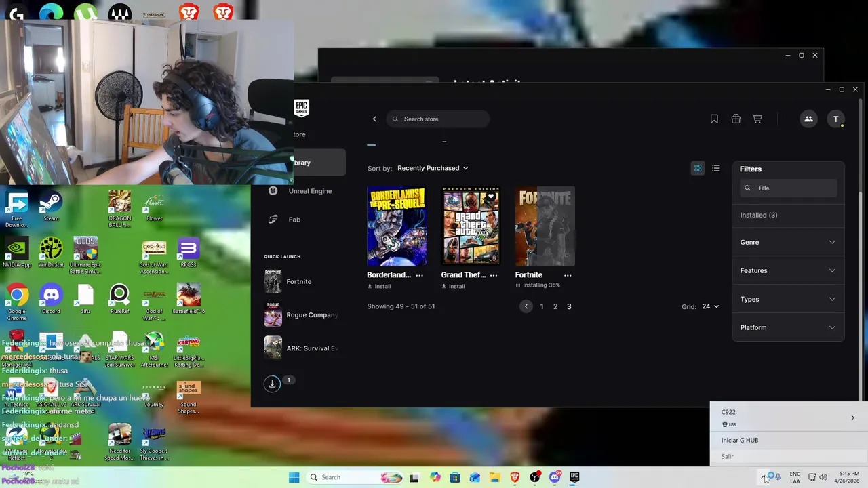Launch Rogue Company from Quick Launch
The image size is (868, 488).
[x=300, y=314]
